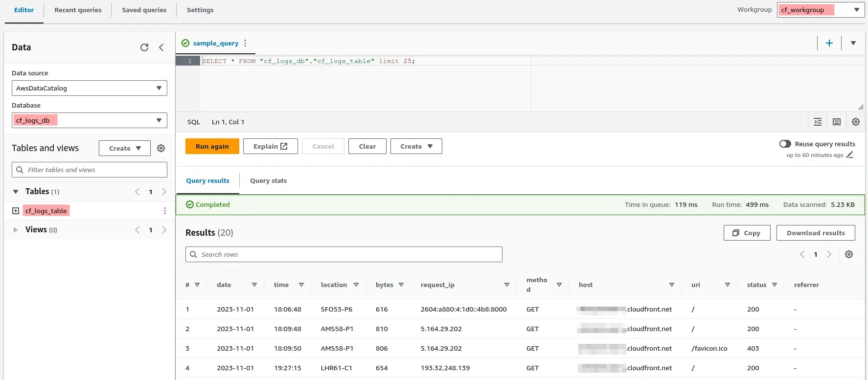The height and width of the screenshot is (380, 868).
Task: Sort results by bytes column
Action: tap(401, 285)
